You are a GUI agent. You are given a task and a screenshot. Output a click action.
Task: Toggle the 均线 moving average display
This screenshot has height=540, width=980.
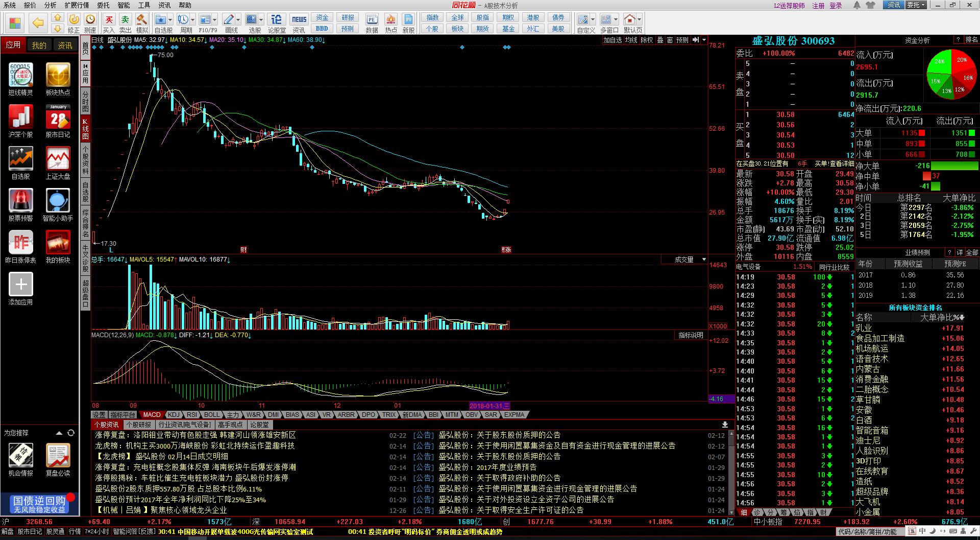coord(631,40)
